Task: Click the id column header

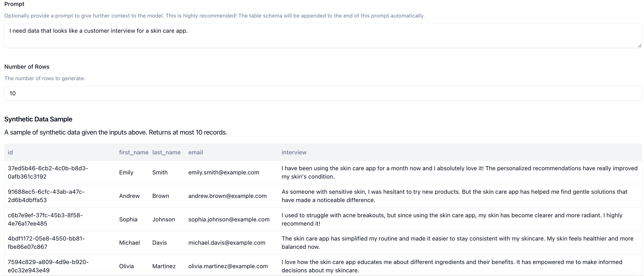Action: [10, 152]
